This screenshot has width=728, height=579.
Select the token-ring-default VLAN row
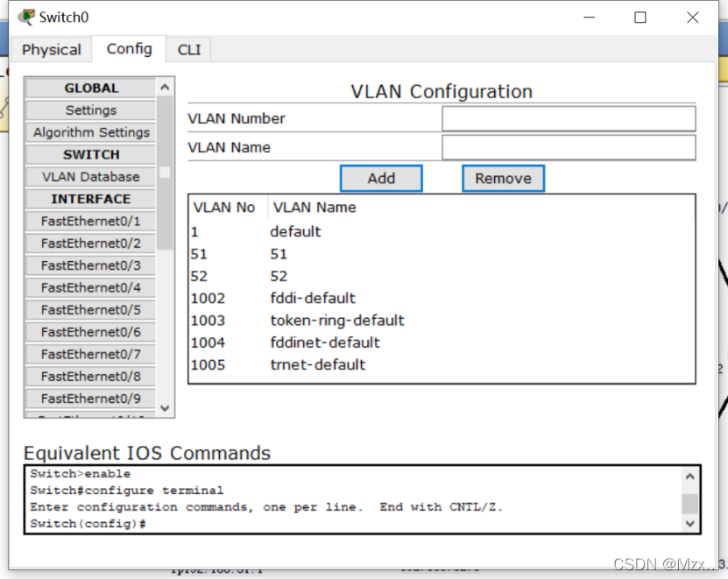point(337,321)
